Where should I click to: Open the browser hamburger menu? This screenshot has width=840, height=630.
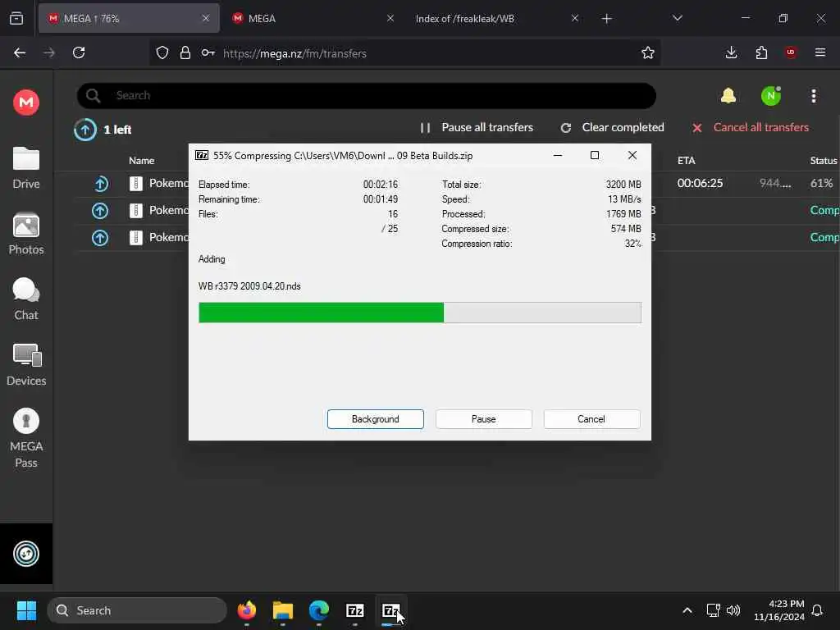click(820, 52)
